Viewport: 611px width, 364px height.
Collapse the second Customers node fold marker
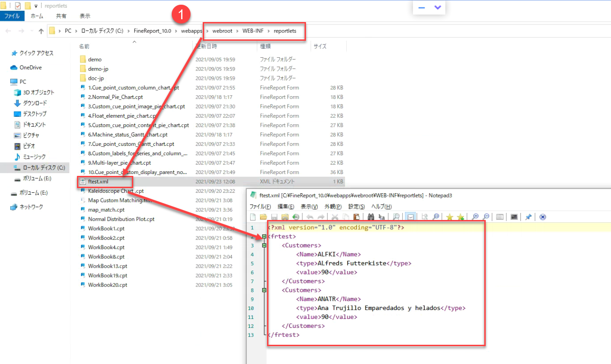click(x=265, y=290)
